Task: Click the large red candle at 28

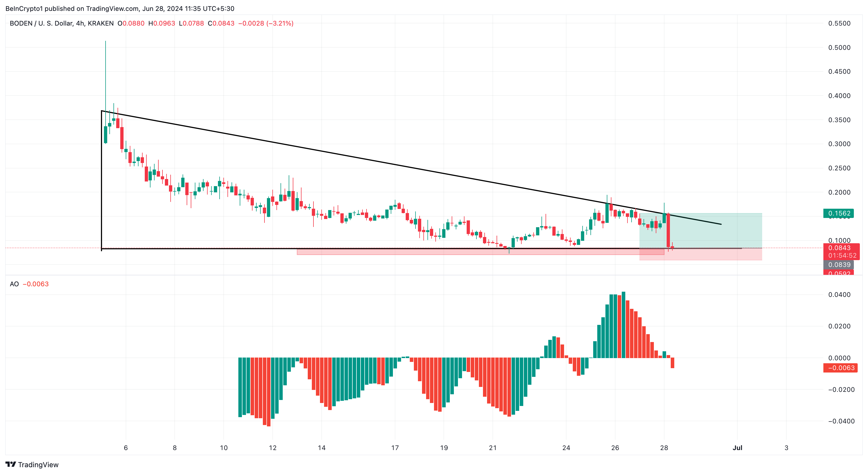Action: pos(668,230)
